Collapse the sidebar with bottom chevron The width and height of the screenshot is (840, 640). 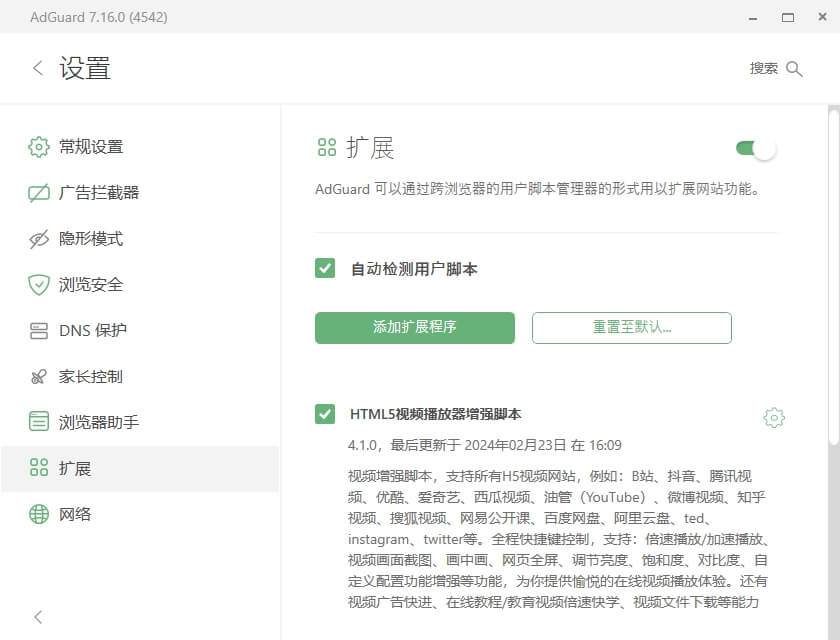tap(38, 617)
